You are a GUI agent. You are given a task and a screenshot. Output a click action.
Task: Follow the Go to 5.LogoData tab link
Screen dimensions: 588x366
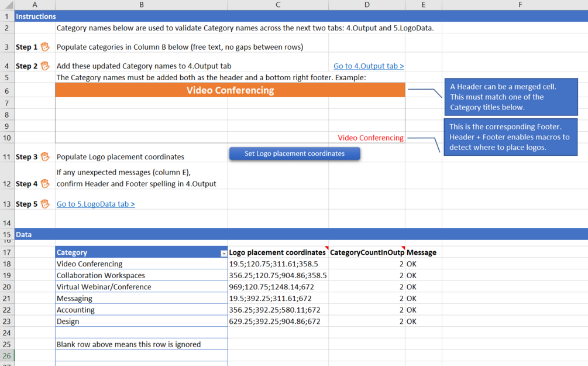[95, 204]
